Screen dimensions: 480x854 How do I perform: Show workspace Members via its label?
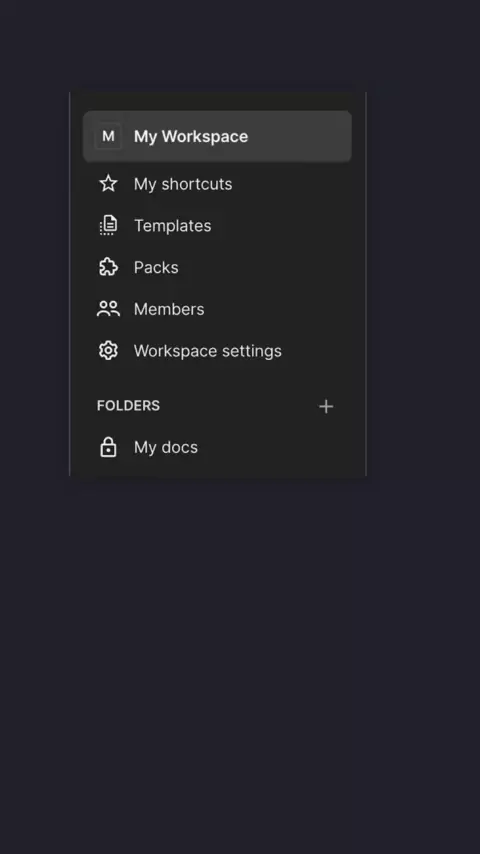169,309
